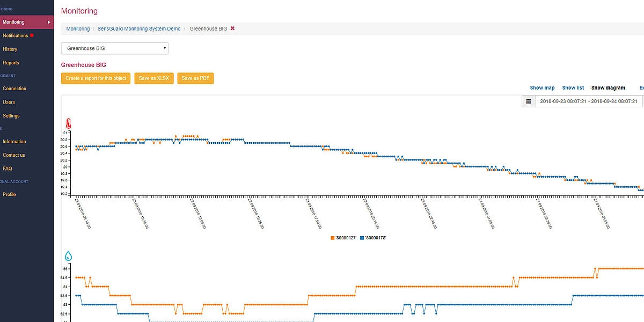
Task: Close Greenhouse BIG with the red X
Action: click(x=232, y=28)
